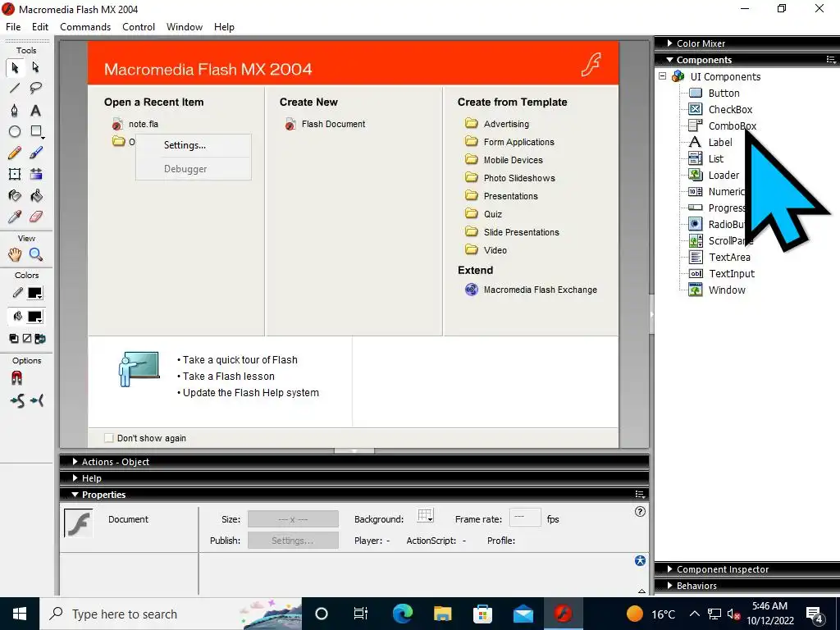The height and width of the screenshot is (630, 840).
Task: Select the Pen tool
Action: point(15,111)
